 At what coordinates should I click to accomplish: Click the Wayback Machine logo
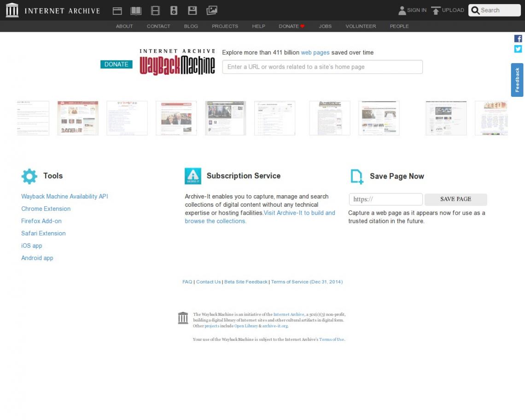177,62
